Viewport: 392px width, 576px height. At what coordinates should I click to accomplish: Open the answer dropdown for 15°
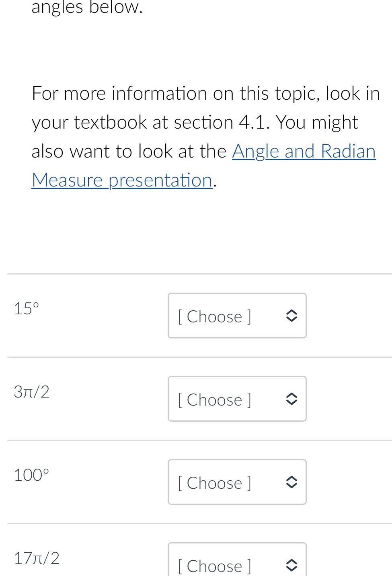237,316
